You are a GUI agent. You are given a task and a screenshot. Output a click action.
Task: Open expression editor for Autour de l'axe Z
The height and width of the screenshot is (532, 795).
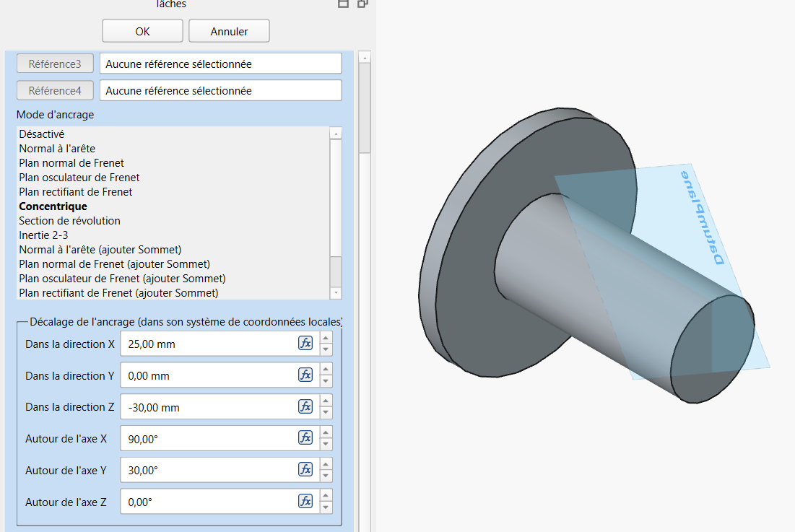pos(305,502)
